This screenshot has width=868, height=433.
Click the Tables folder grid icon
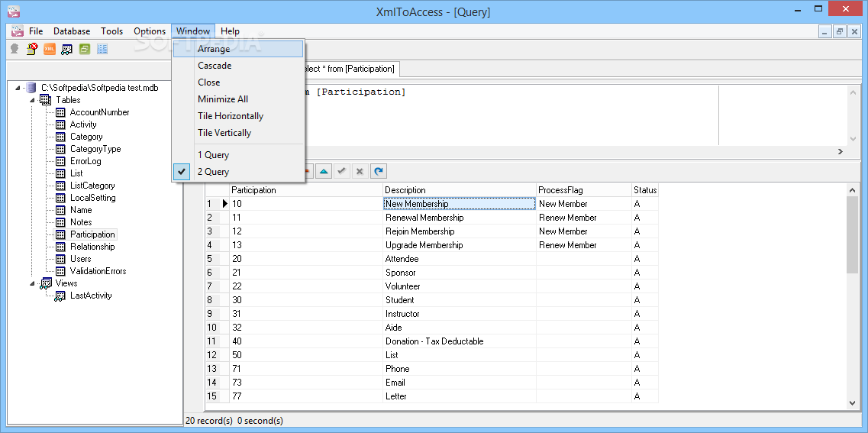45,100
